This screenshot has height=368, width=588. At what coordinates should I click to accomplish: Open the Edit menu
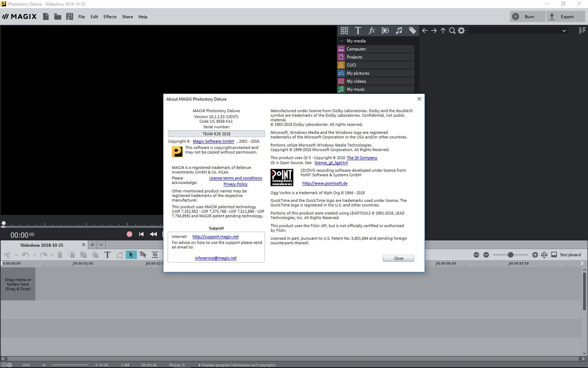tap(94, 17)
